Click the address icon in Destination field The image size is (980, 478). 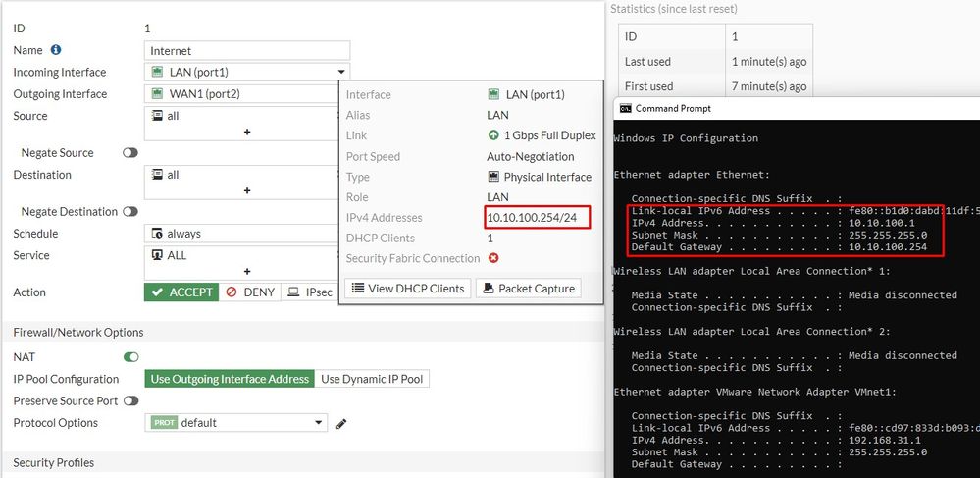[x=158, y=175]
